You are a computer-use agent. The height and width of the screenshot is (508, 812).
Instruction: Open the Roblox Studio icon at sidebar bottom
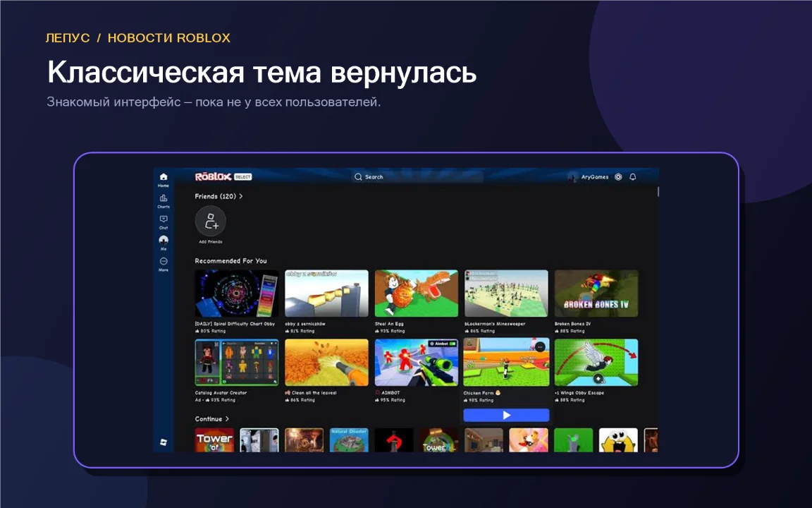click(x=163, y=442)
